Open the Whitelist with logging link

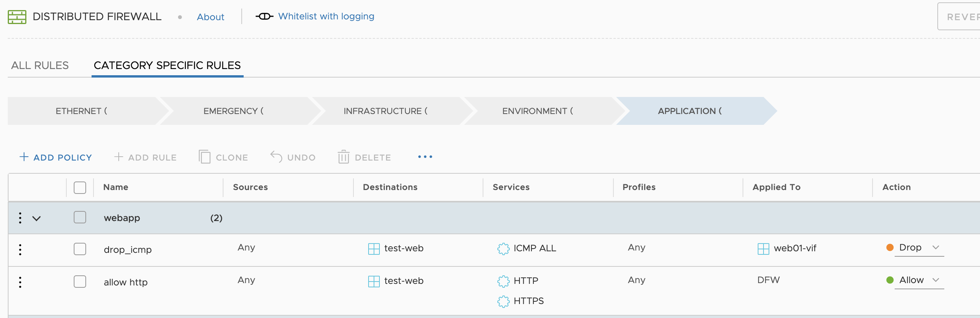pyautogui.click(x=326, y=16)
